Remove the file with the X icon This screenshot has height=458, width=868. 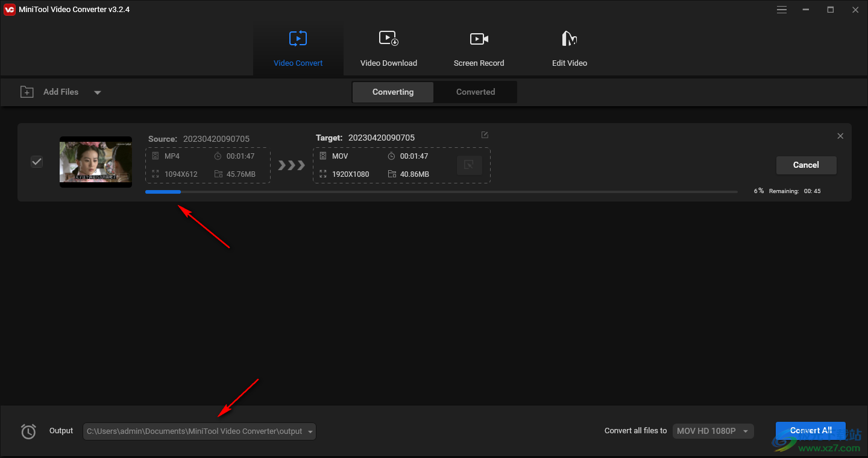(840, 136)
